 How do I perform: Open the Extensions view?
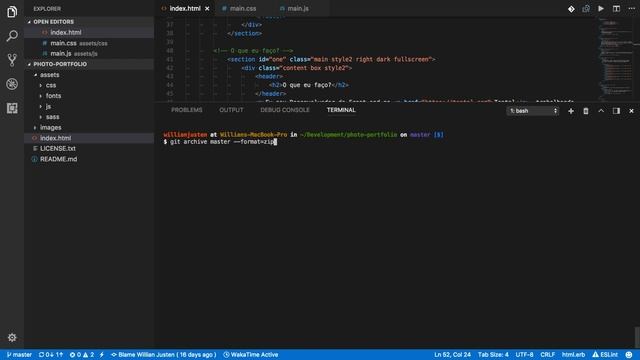point(12,108)
